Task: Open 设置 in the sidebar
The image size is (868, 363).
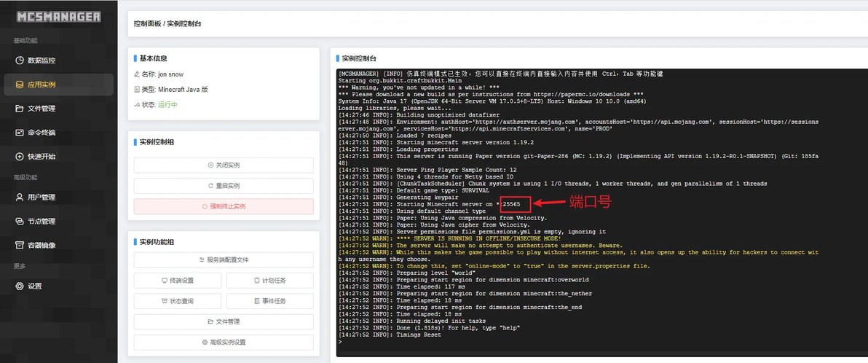Action: click(x=58, y=286)
